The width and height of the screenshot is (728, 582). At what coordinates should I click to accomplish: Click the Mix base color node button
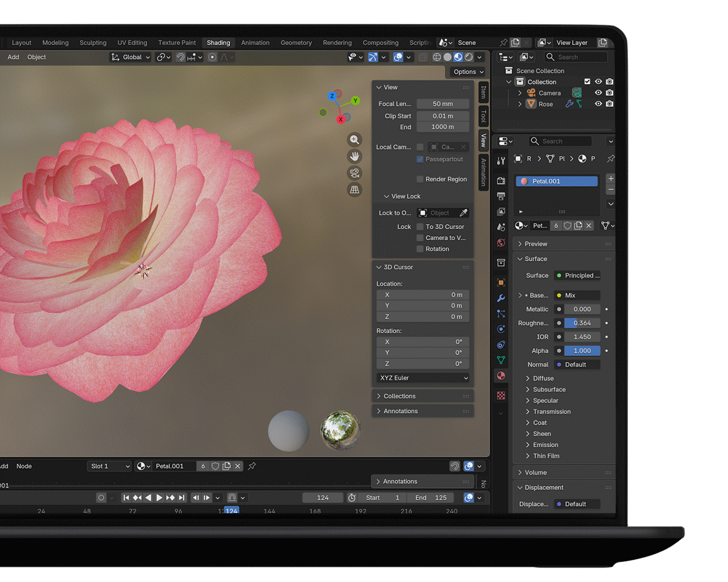click(x=577, y=296)
